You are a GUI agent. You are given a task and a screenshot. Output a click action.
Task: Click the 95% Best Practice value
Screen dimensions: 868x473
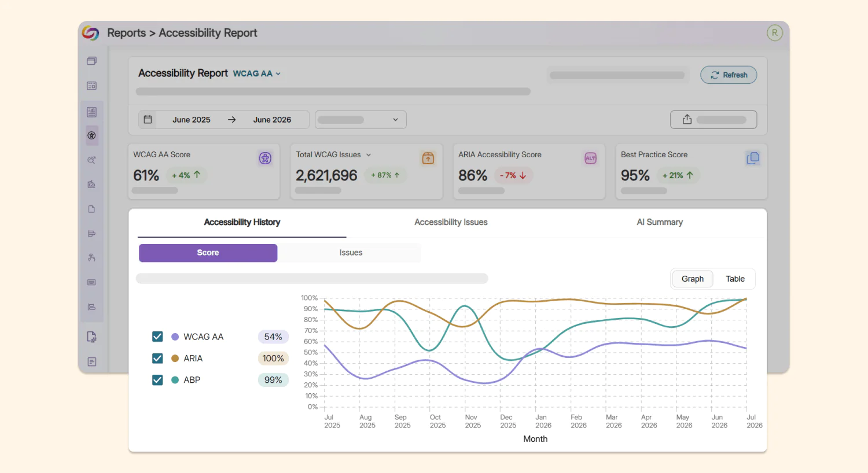(x=635, y=175)
